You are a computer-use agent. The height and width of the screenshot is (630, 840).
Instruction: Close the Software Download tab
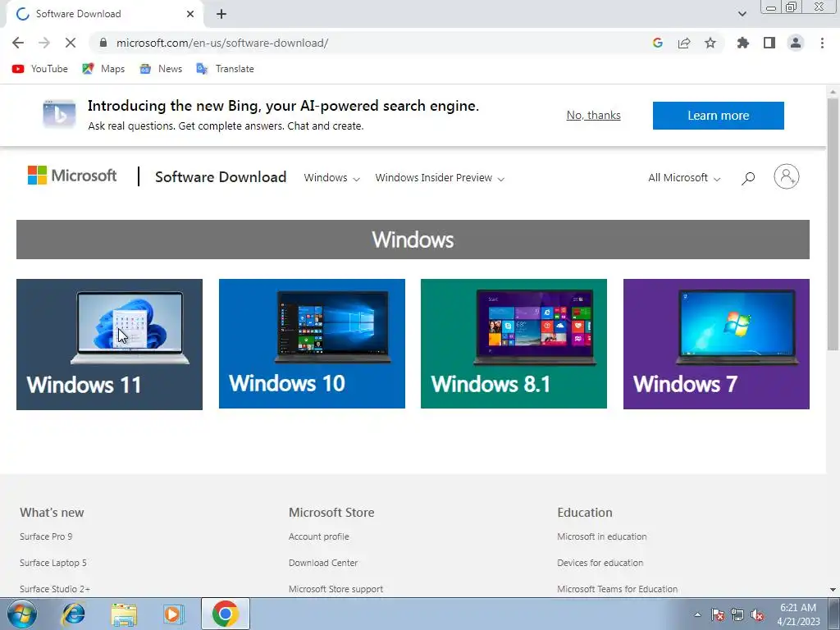pyautogui.click(x=190, y=14)
